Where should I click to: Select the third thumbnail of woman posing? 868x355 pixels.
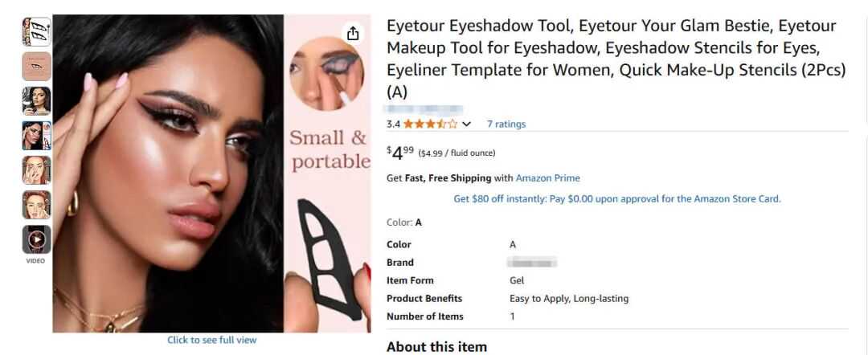click(36, 101)
